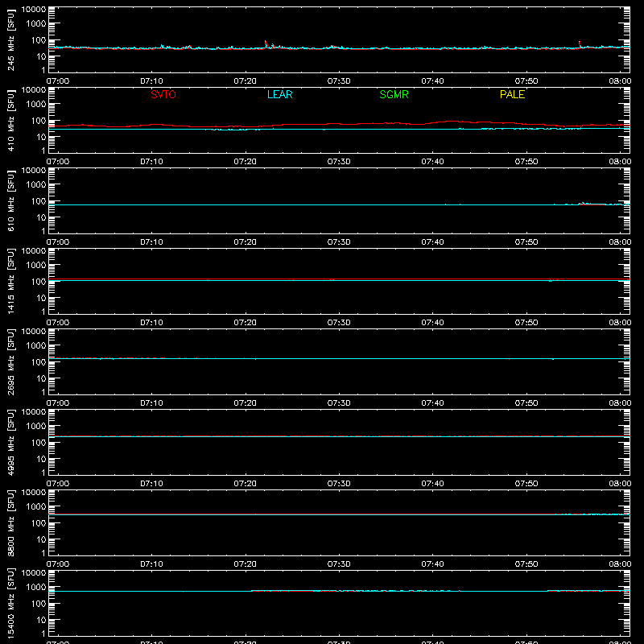Viewport: 644px width, 644px height.
Task: Select the 245 MHz [SFU] axis title
Action: [x=10, y=39]
